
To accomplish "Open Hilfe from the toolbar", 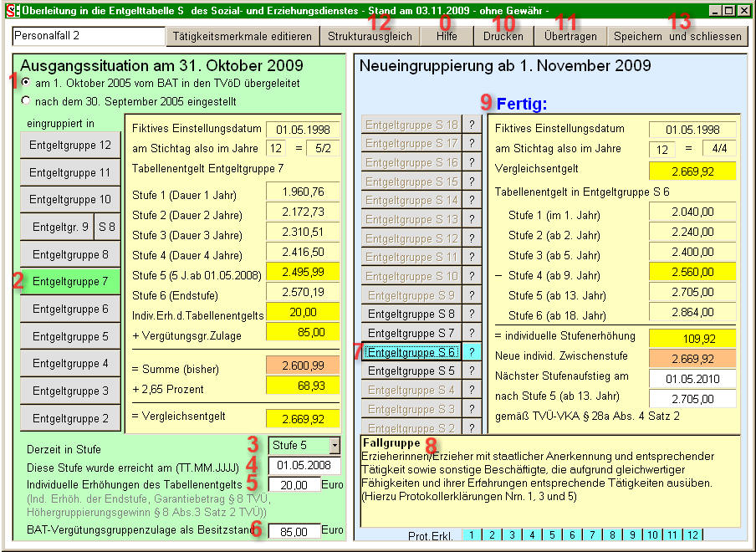I will click(447, 37).
